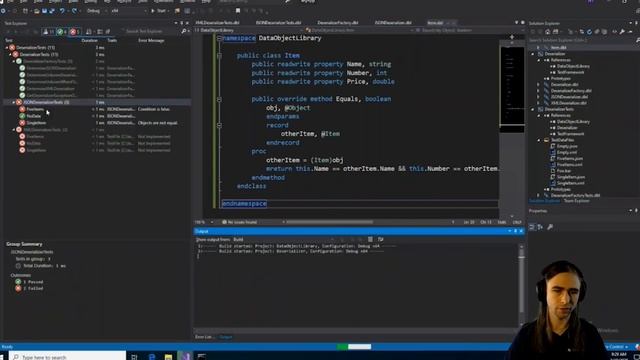Toggle the failed tests filter in Test Explorer
Viewport: 640px width, 360px height.
pos(74,31)
